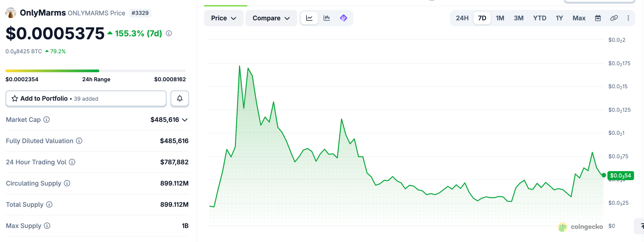
Task: Click the Fully Diluted Valuation $485,616 value
Action: point(174,141)
